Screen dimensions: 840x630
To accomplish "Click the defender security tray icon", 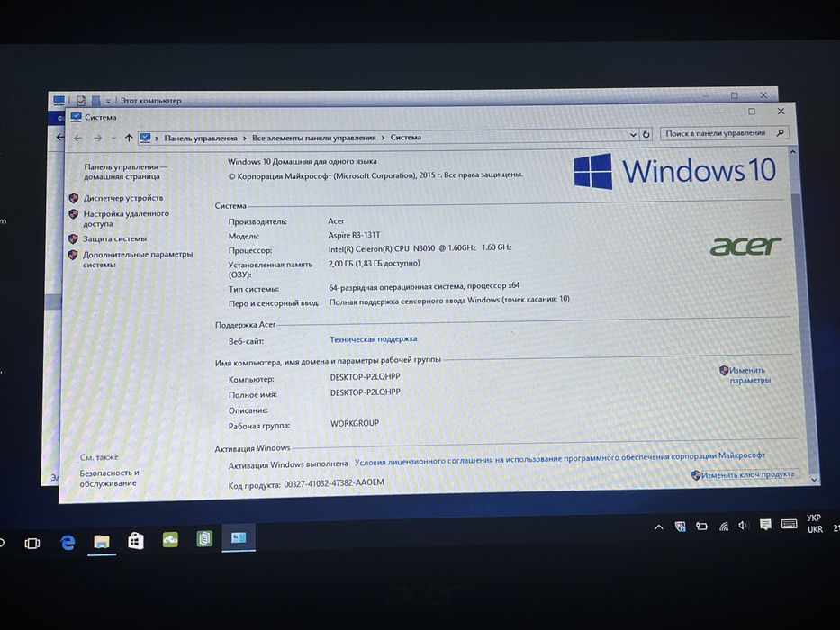I will click(x=680, y=526).
